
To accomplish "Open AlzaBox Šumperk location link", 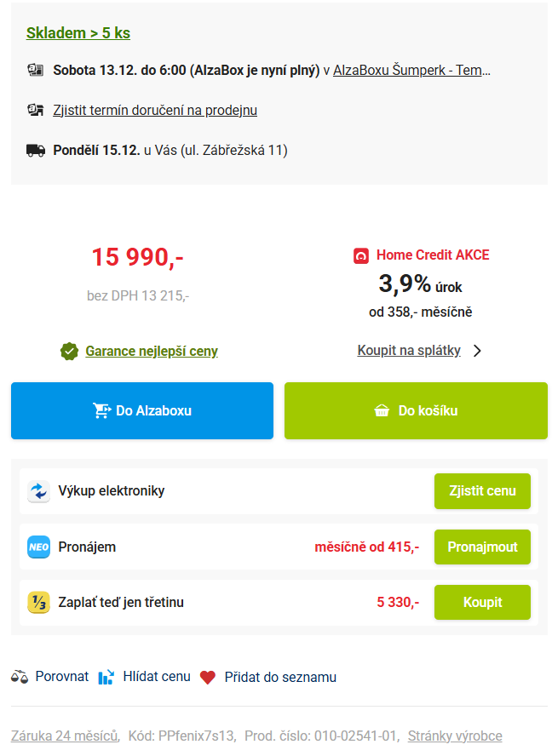I will click(x=411, y=71).
